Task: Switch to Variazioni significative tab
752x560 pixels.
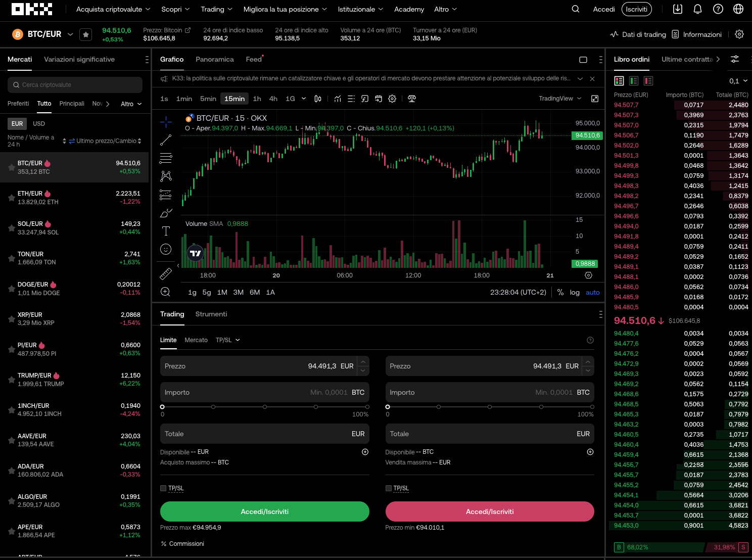Action: tap(79, 59)
